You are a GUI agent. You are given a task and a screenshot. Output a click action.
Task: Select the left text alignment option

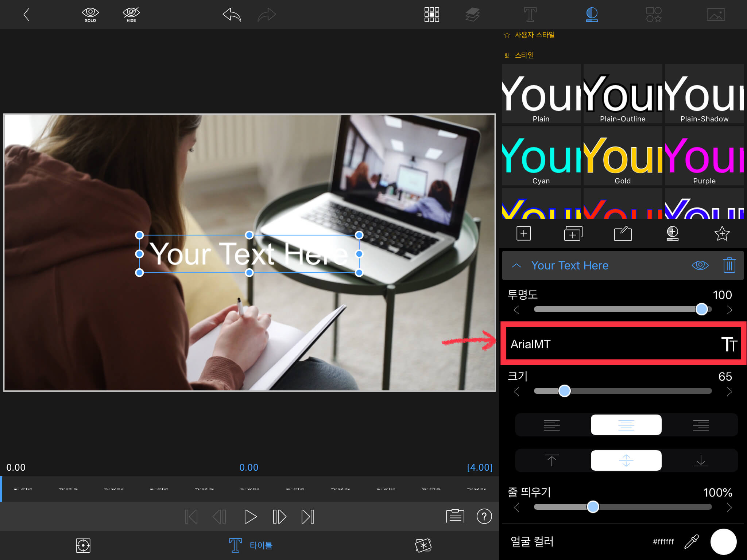[551, 425]
